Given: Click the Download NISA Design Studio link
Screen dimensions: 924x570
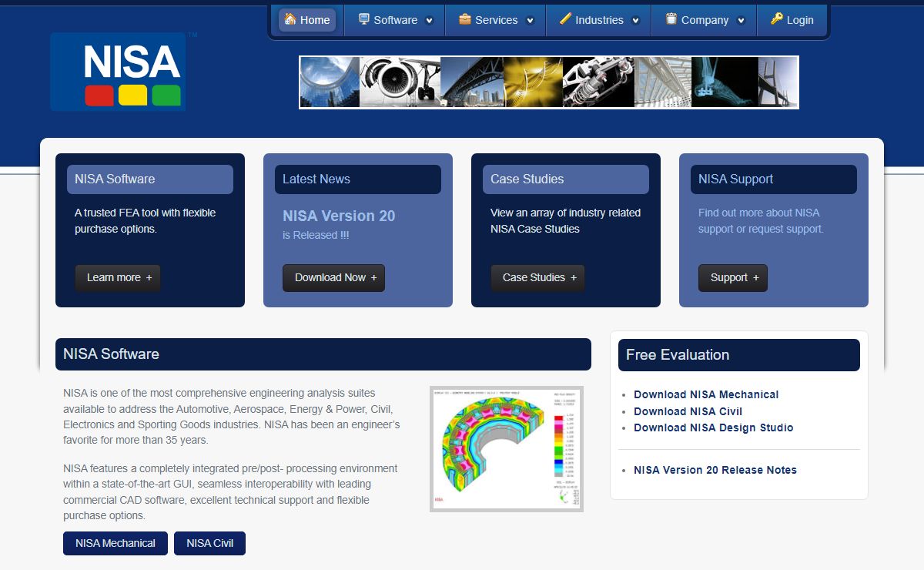Looking at the screenshot, I should pyautogui.click(x=713, y=427).
